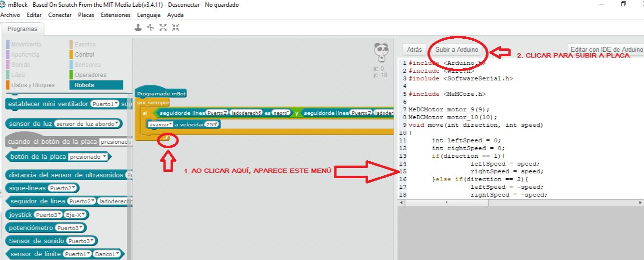The width and height of the screenshot is (644, 260).
Task: Switch to the Programas tab
Action: coord(22,29)
